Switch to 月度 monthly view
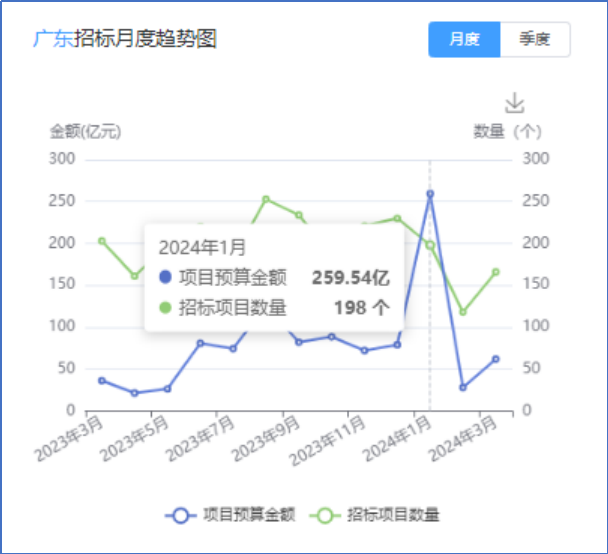This screenshot has width=608, height=554. [464, 40]
